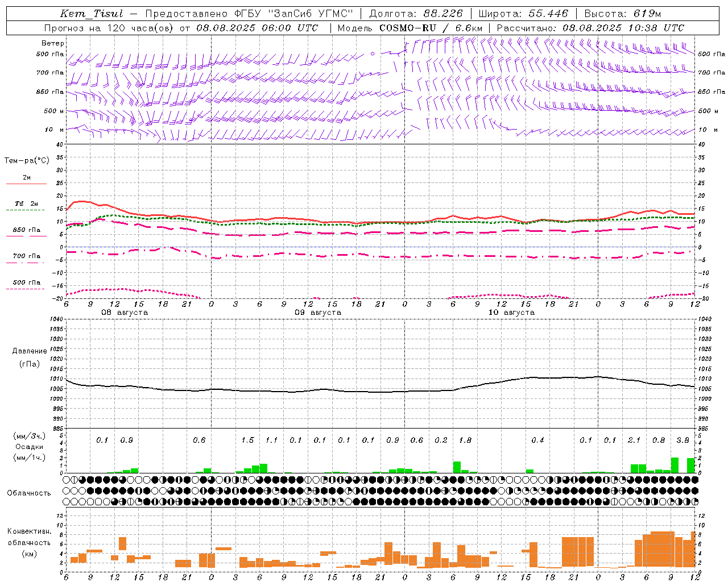Screen dimensions: 728x582
Task: Click the Облачность panel label
Action: 29,493
